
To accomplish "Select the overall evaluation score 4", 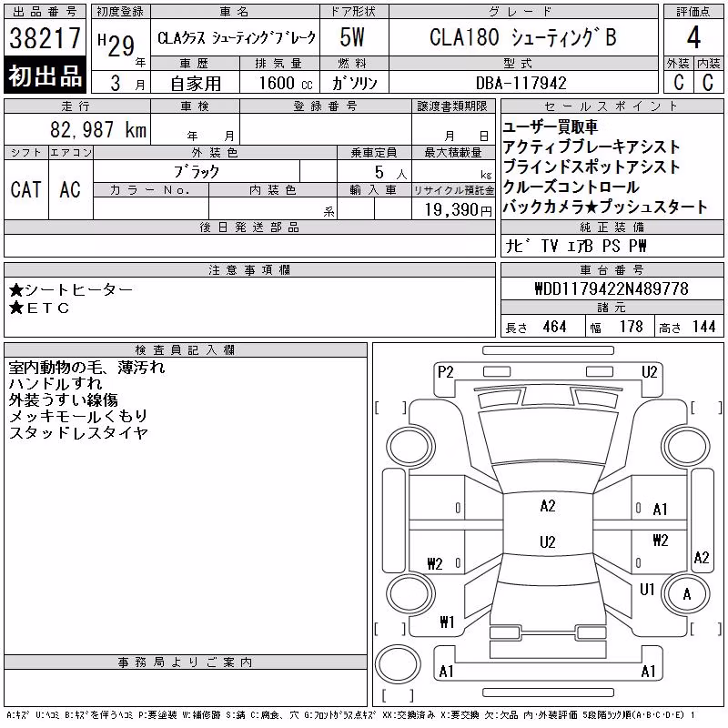I will [693, 37].
